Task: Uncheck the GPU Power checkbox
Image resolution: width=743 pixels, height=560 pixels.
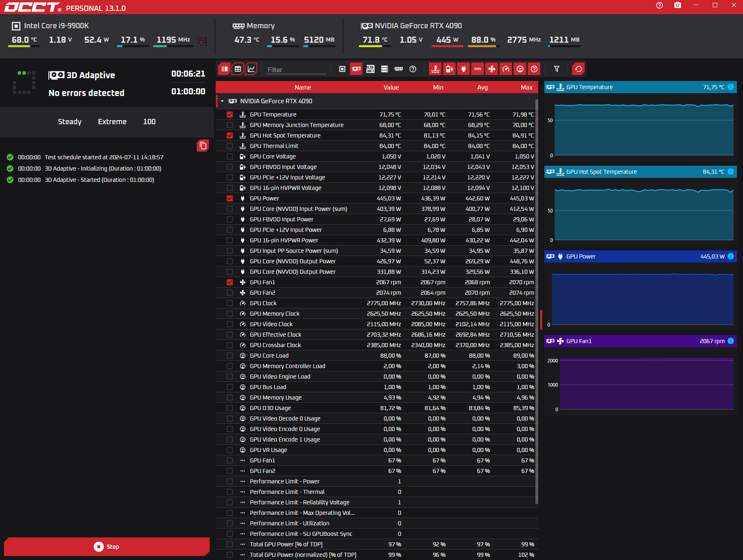Action: click(230, 198)
